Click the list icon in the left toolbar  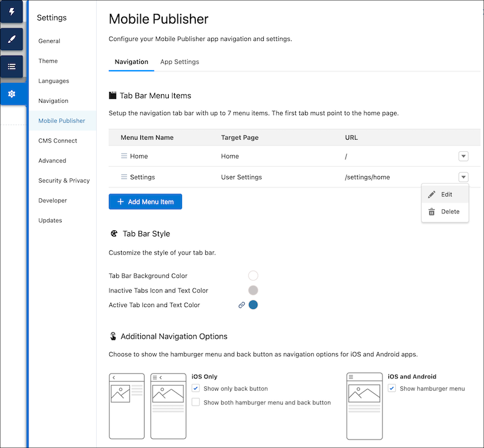pyautogui.click(x=11, y=67)
